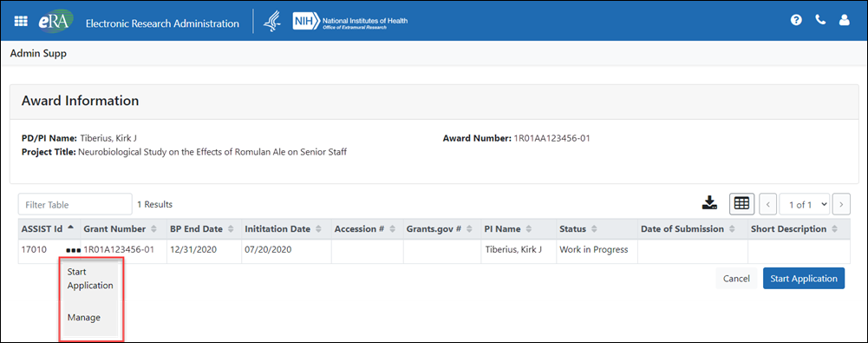The height and width of the screenshot is (343, 868).
Task: Open the user profile icon
Action: click(x=845, y=21)
